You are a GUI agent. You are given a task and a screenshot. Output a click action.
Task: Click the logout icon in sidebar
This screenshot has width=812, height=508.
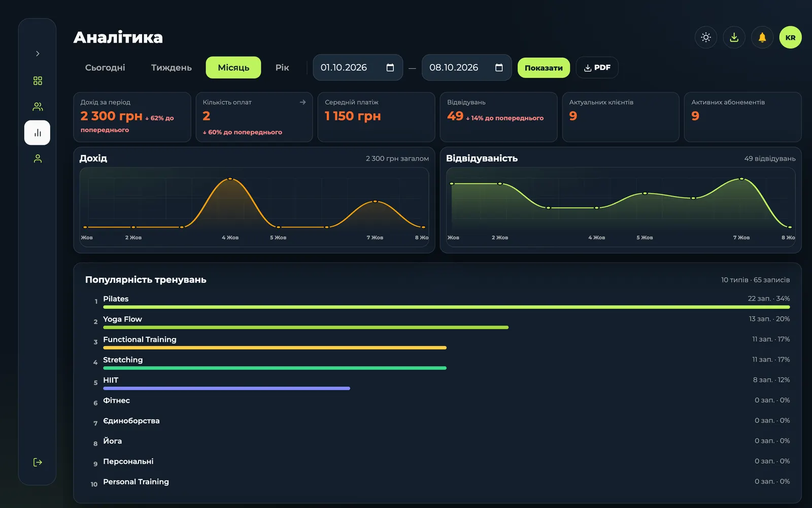[38, 462]
